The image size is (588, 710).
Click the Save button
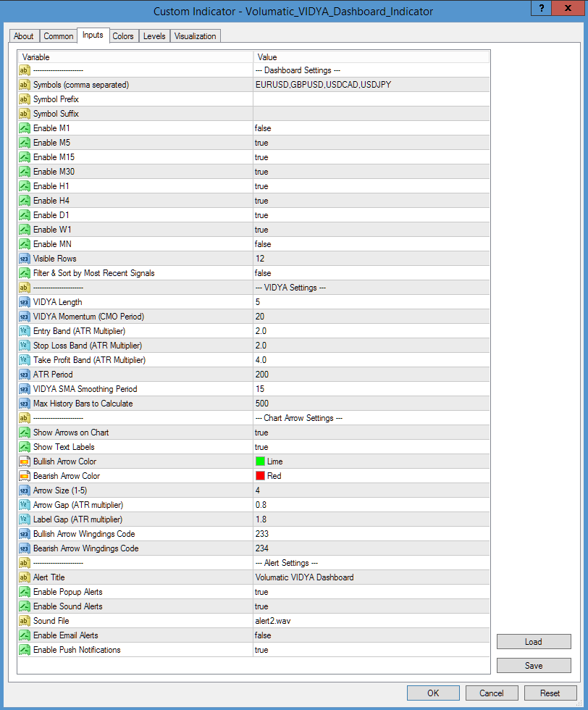pyautogui.click(x=534, y=665)
